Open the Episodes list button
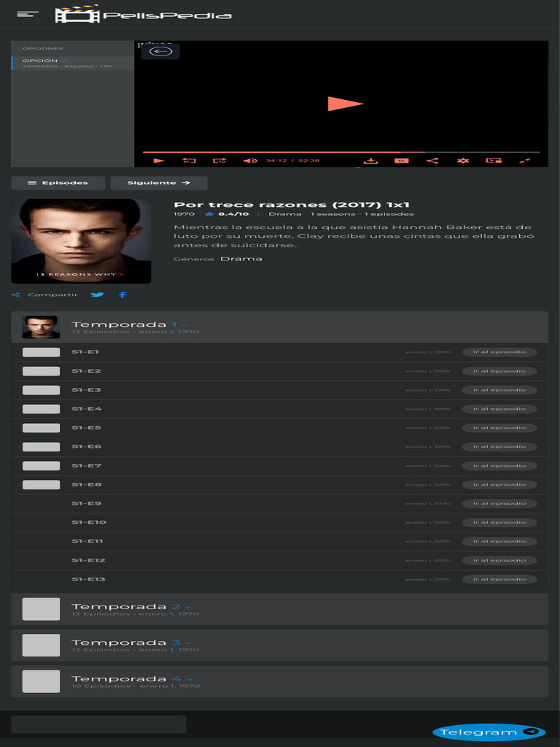This screenshot has width=560, height=747. 58,183
